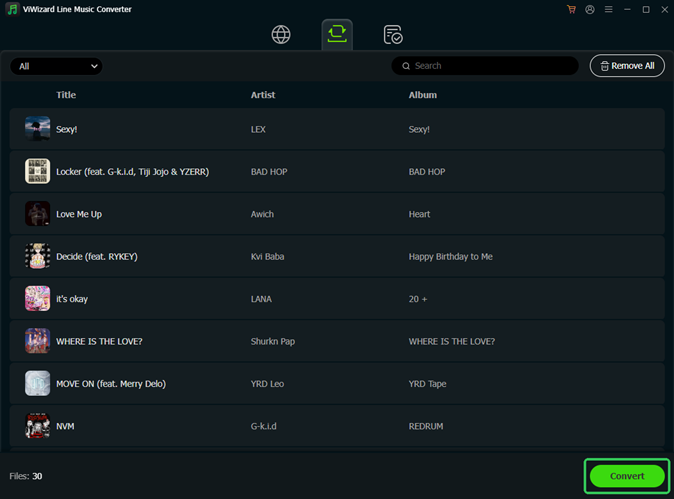Click the it's okay track title
Image resolution: width=674 pixels, height=499 pixels.
coord(72,299)
